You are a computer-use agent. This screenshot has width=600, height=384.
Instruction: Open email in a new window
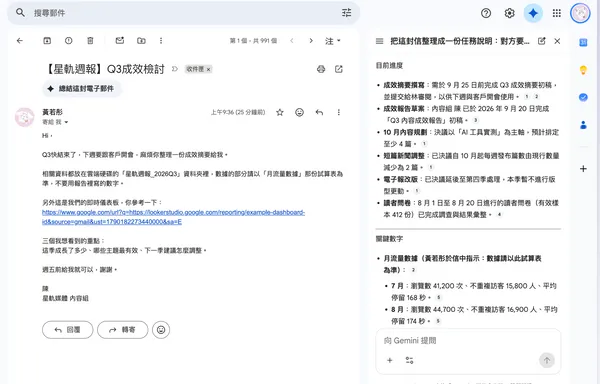tap(339, 69)
